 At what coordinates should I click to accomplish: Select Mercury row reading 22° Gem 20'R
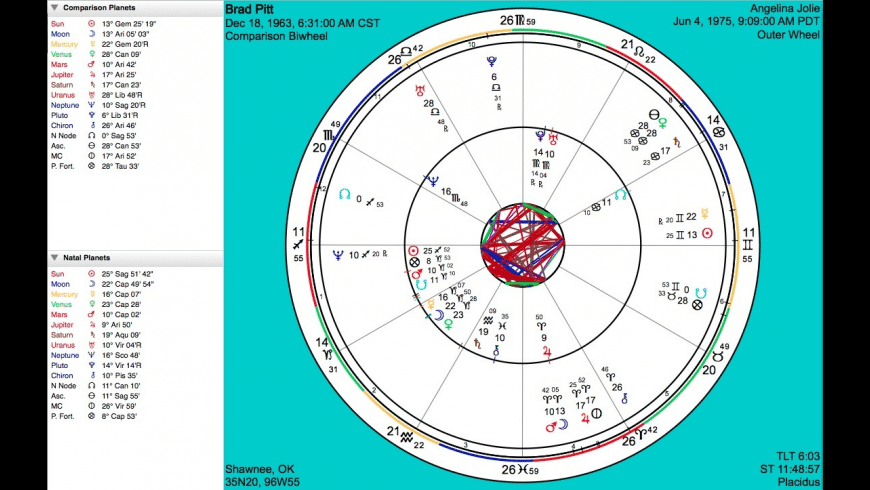pos(100,44)
